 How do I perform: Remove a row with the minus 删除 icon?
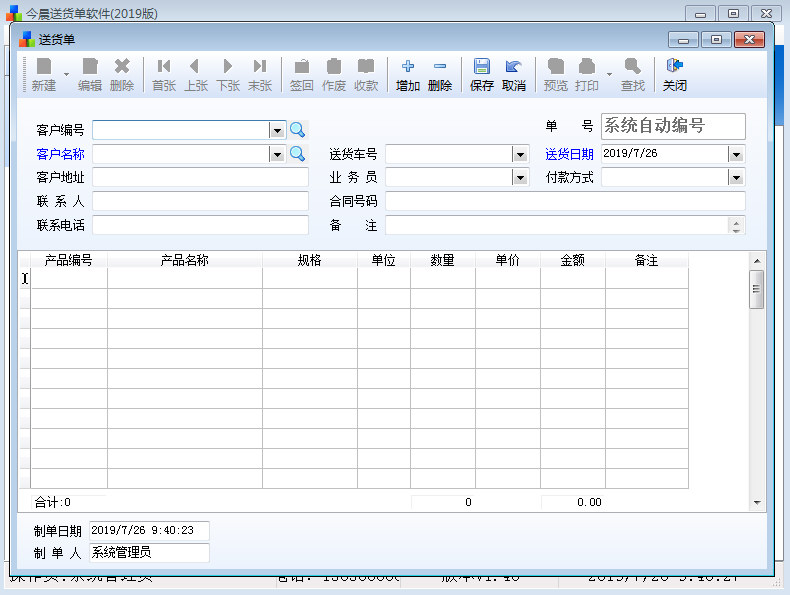(440, 75)
